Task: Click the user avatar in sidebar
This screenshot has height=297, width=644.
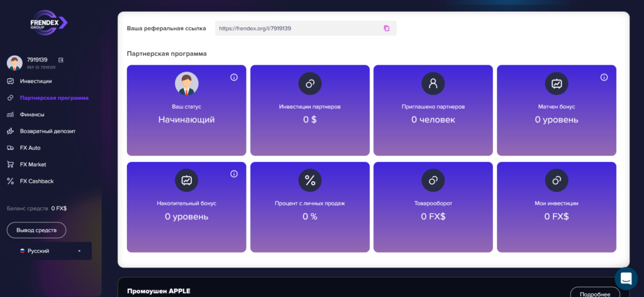Action: [14, 63]
